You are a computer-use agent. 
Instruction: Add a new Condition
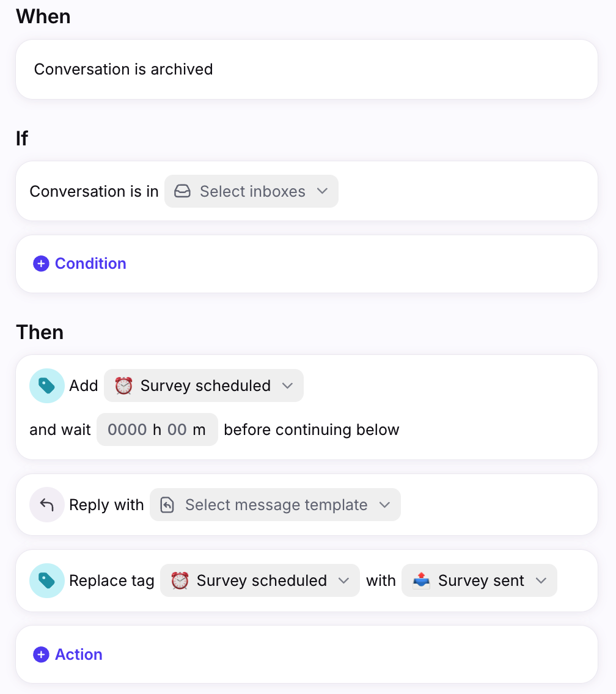80,264
